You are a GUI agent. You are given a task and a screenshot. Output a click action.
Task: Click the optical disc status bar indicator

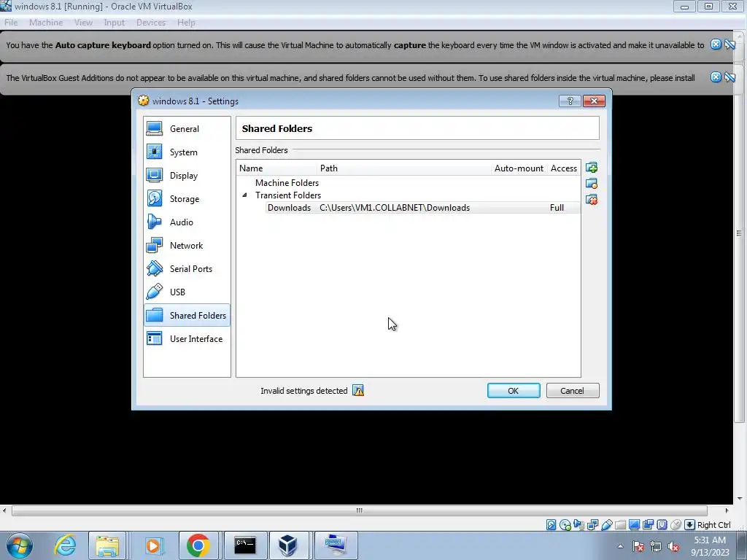pos(565,525)
